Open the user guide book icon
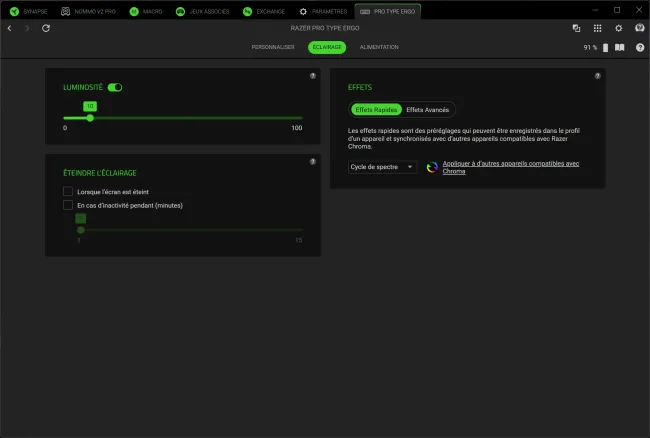Viewport: 650px width, 438px height. pyautogui.click(x=620, y=48)
